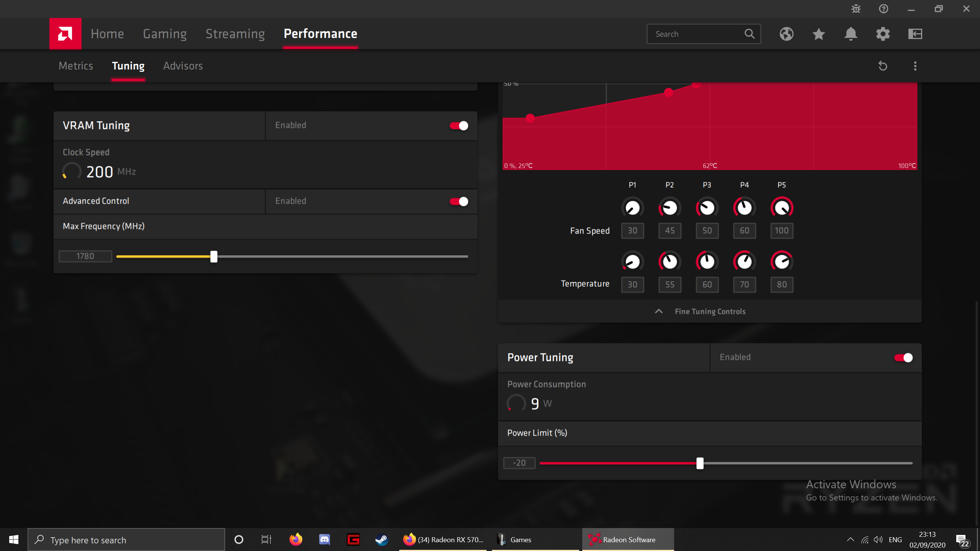Go to the Advisors tab
This screenshot has height=551, width=980.
[x=183, y=66]
